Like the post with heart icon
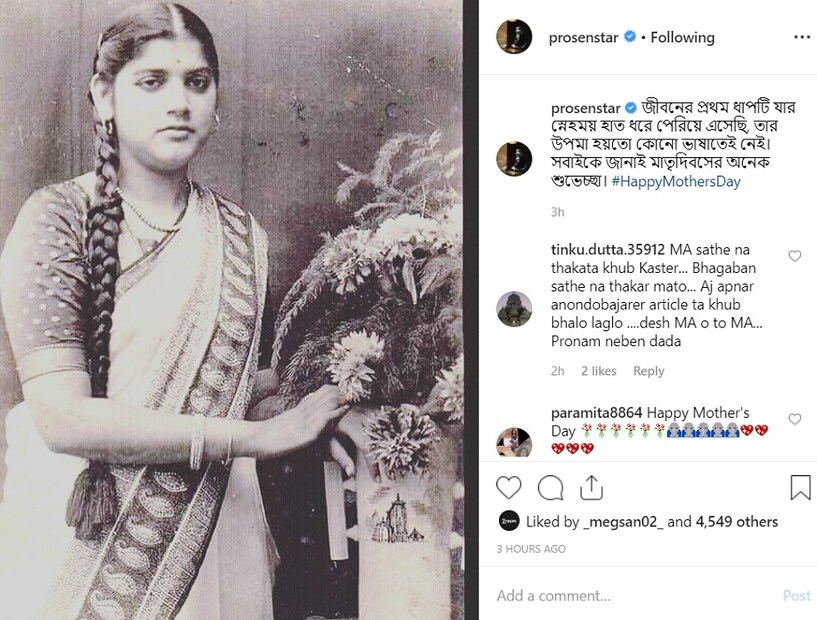This screenshot has width=817, height=620. tap(509, 488)
